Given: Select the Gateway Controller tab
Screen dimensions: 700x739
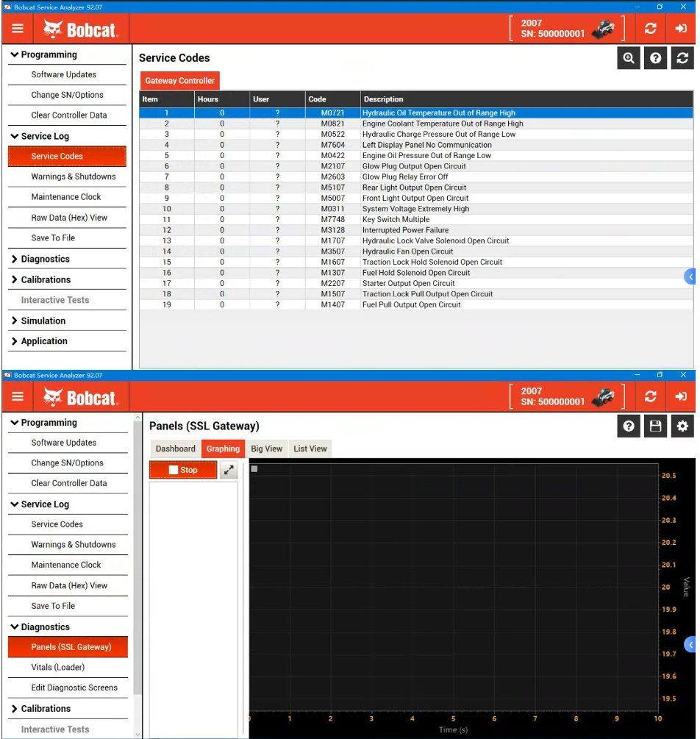Looking at the screenshot, I should 179,81.
